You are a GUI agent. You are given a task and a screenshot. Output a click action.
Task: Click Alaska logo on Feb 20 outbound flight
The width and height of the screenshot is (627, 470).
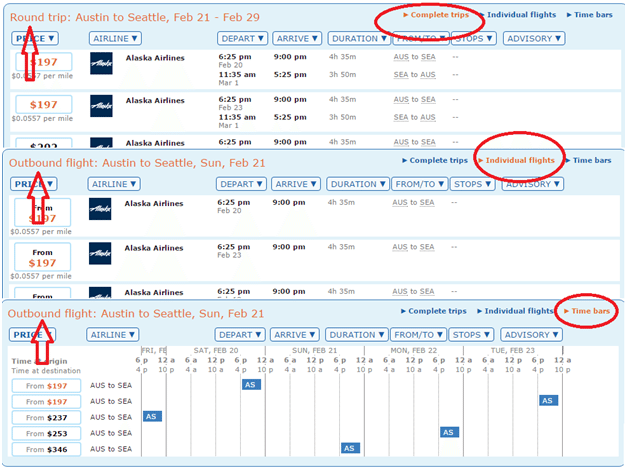tap(100, 209)
